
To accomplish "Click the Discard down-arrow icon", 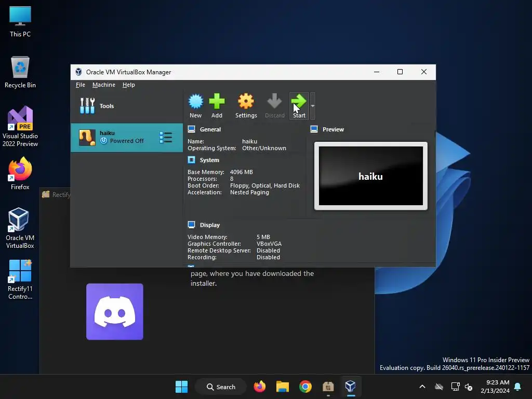I will [274, 106].
